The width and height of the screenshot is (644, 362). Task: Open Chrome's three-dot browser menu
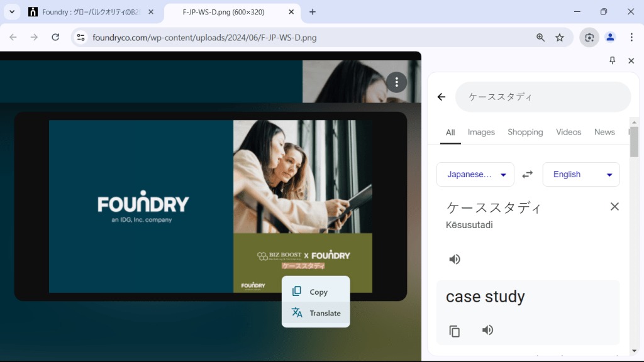click(x=632, y=38)
